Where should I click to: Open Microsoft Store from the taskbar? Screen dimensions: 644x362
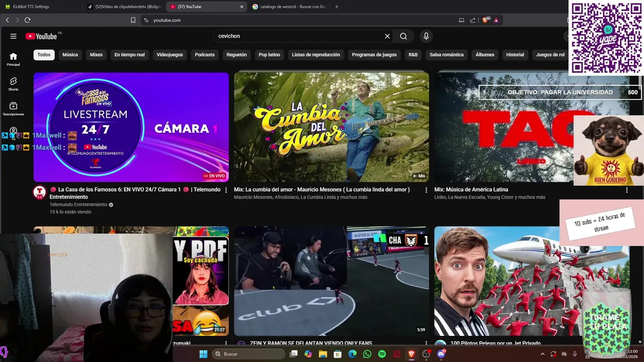[338, 354]
